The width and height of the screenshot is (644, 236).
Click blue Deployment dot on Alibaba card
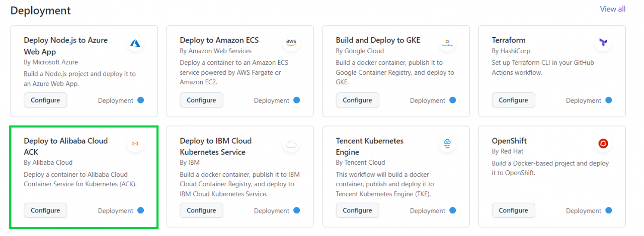pyautogui.click(x=140, y=210)
